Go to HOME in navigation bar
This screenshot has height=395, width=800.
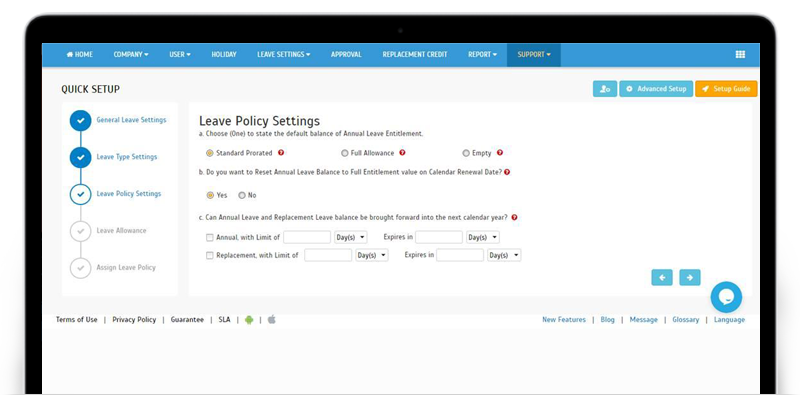coord(80,55)
